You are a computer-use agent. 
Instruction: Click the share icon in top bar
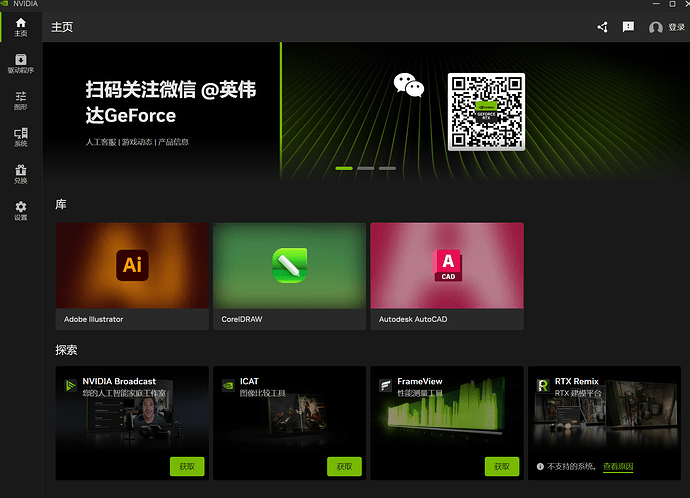602,27
